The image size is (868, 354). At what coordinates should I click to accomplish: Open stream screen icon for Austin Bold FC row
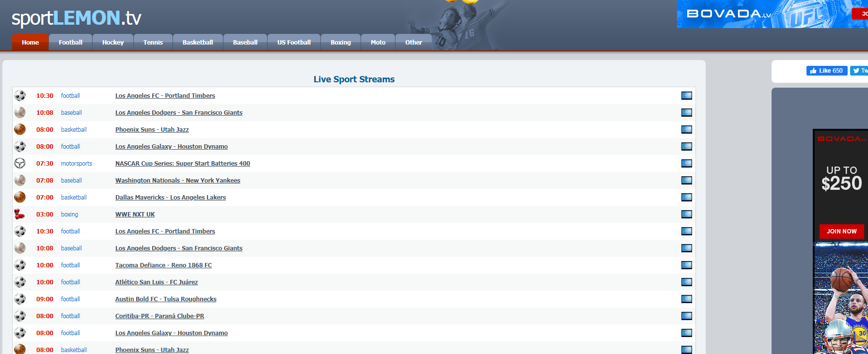tap(687, 299)
